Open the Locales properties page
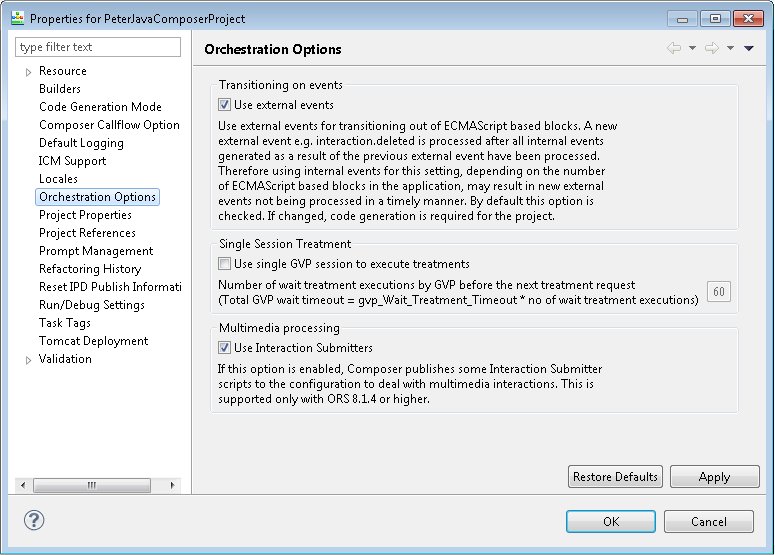 [x=58, y=179]
